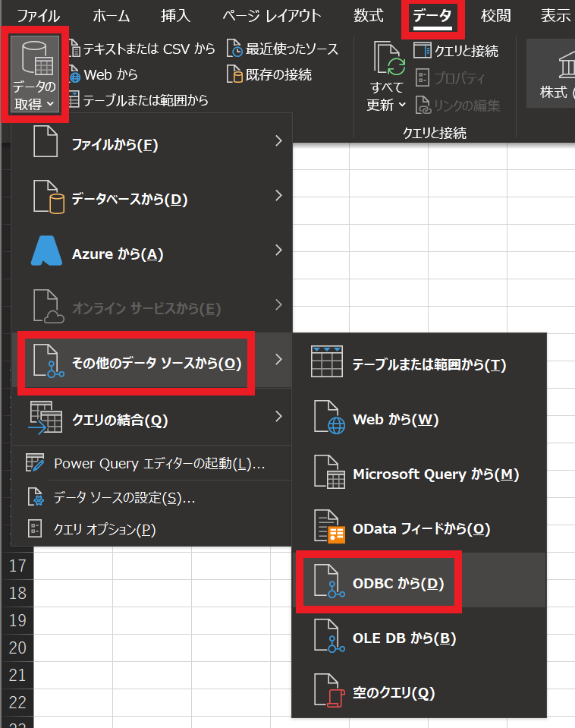Click the OLE DB connector icon
The height and width of the screenshot is (728, 575).
[x=329, y=636]
